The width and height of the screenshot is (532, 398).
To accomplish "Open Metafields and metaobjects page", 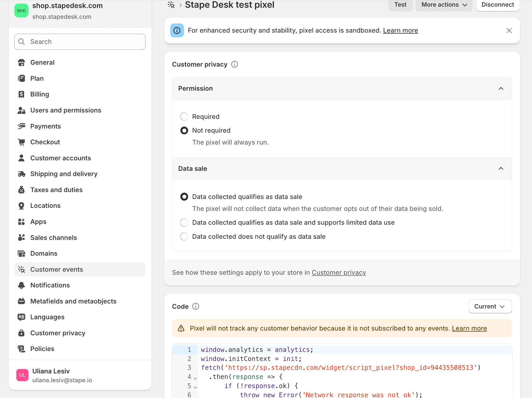I will [80, 301].
